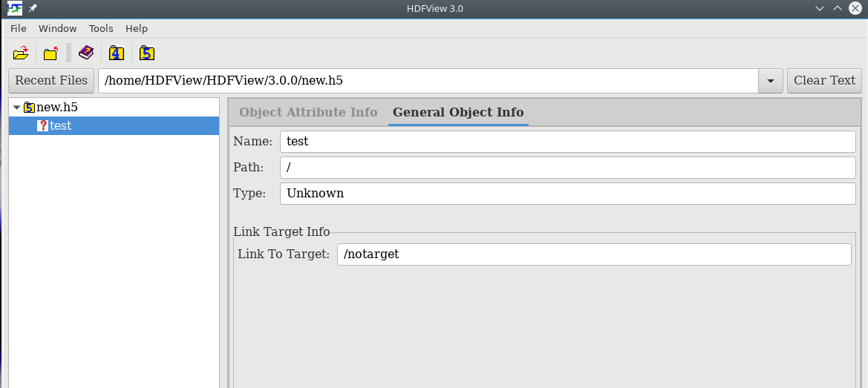
Task: Click the HDF5 library version icon
Action: [147, 53]
